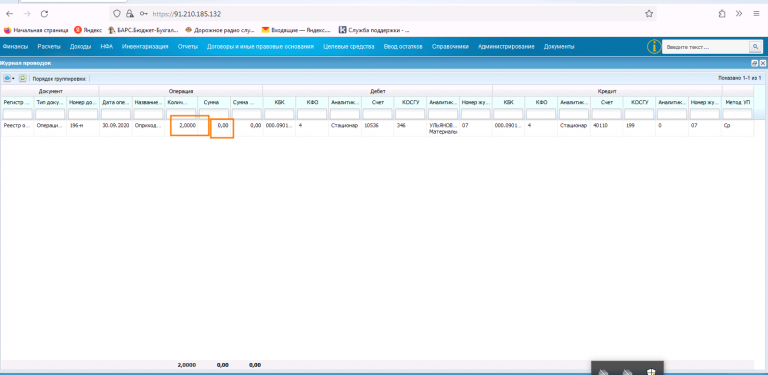
Task: Click the filter field under Дата опе... column
Action: (116, 114)
